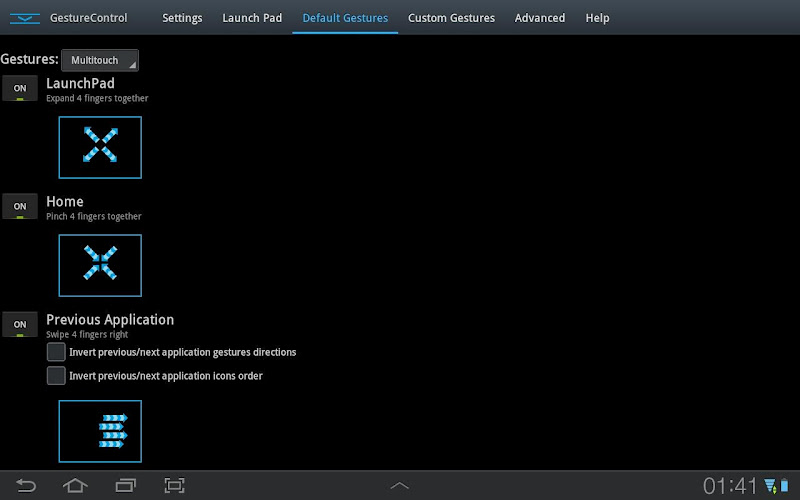Tap the Android back navigation icon

point(26,485)
